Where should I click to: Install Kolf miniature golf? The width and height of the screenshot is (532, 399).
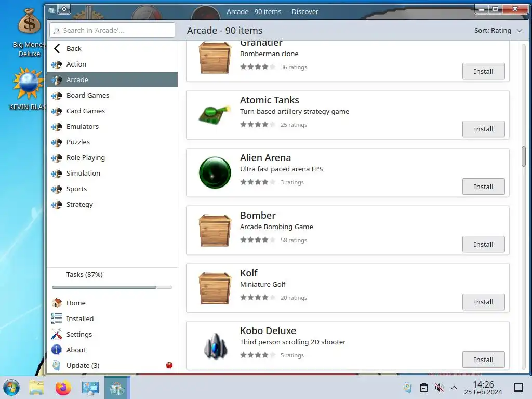coord(484,302)
